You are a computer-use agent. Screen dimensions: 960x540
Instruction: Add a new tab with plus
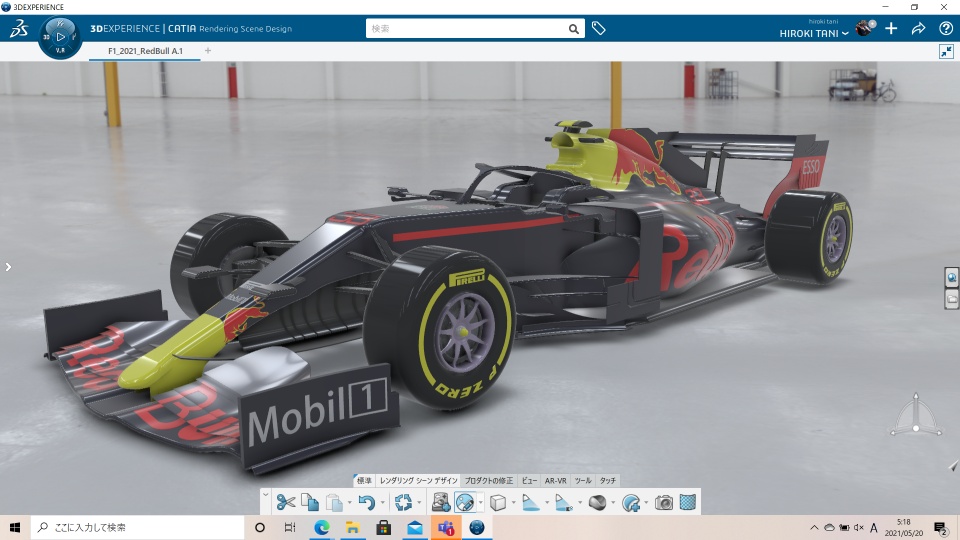coord(208,51)
